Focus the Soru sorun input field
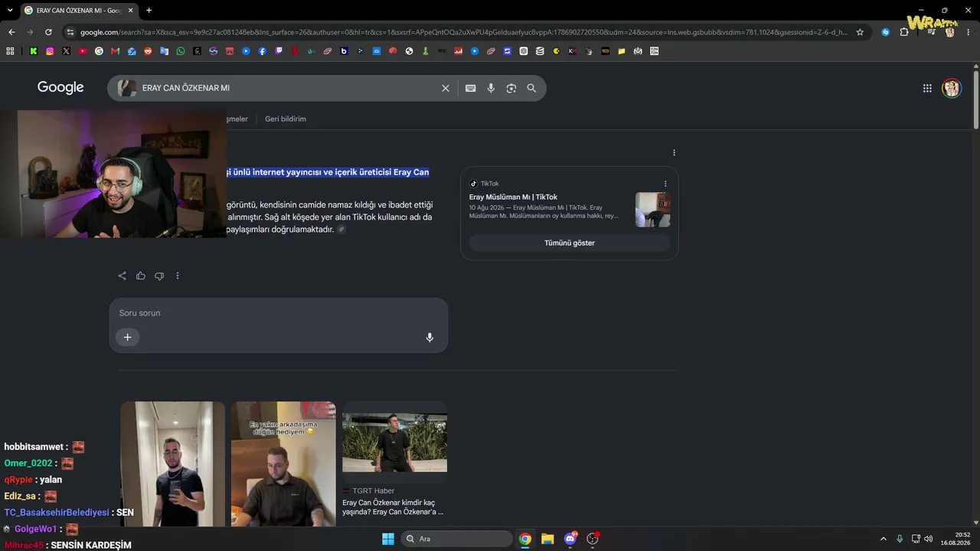980x551 pixels. [x=279, y=313]
